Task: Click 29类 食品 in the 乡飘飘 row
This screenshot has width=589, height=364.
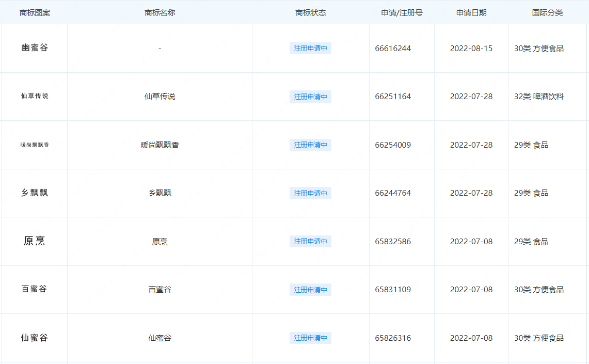Action: 531,193
